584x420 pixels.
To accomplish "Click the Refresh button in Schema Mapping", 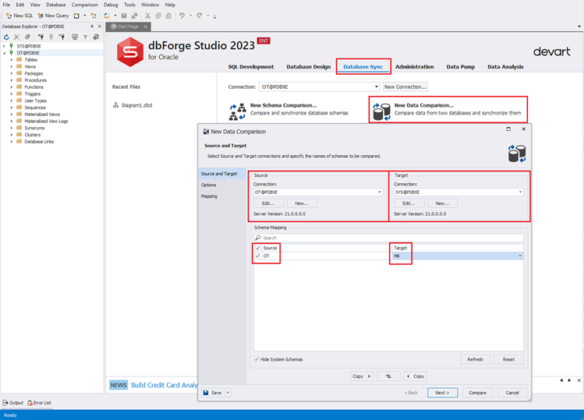I will (x=475, y=359).
